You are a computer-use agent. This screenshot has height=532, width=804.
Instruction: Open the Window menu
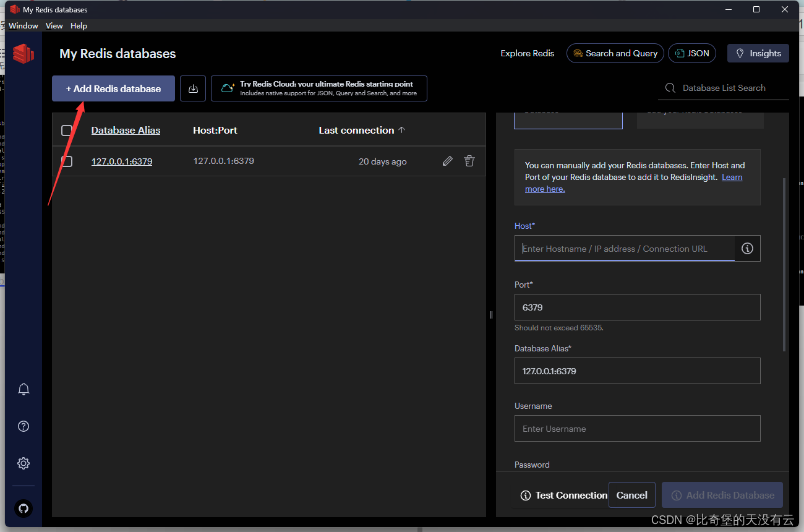coord(24,25)
